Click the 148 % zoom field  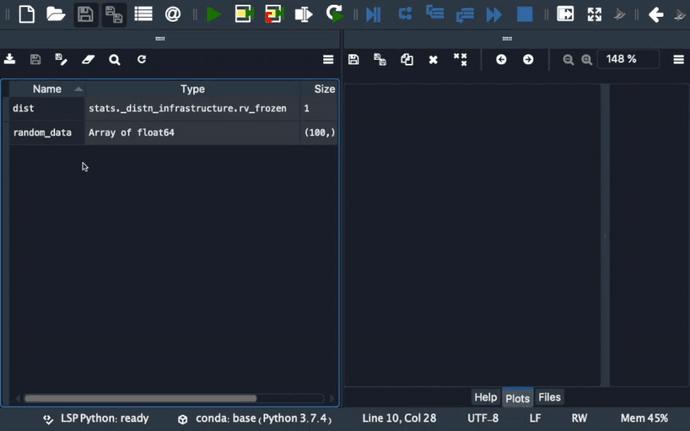628,59
